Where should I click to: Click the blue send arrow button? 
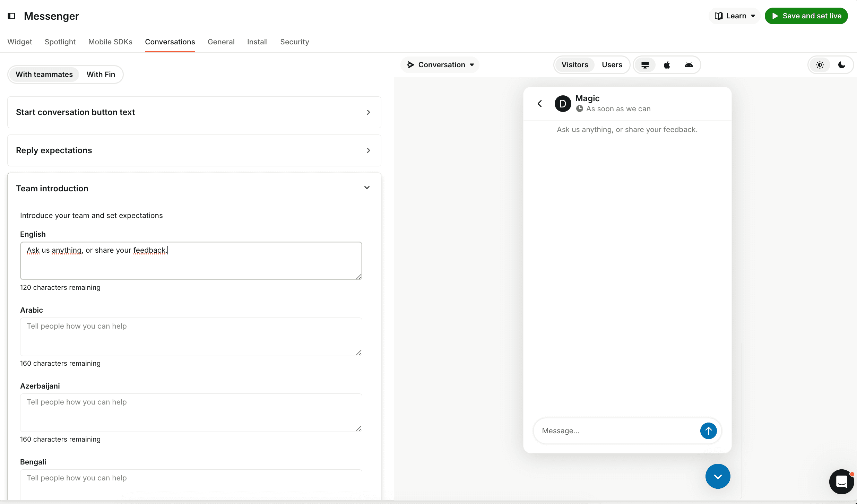pyautogui.click(x=708, y=431)
